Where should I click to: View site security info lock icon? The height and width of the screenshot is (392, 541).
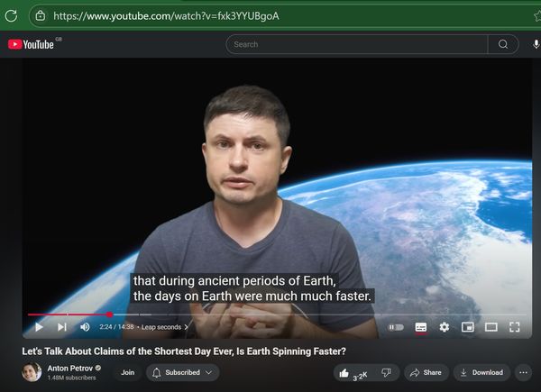pyautogui.click(x=41, y=16)
